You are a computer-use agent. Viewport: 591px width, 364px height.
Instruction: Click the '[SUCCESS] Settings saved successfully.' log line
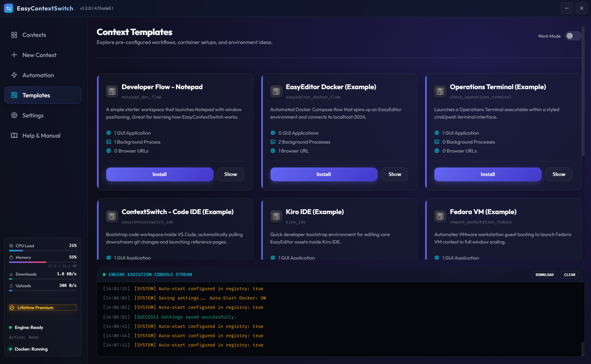[x=185, y=317]
